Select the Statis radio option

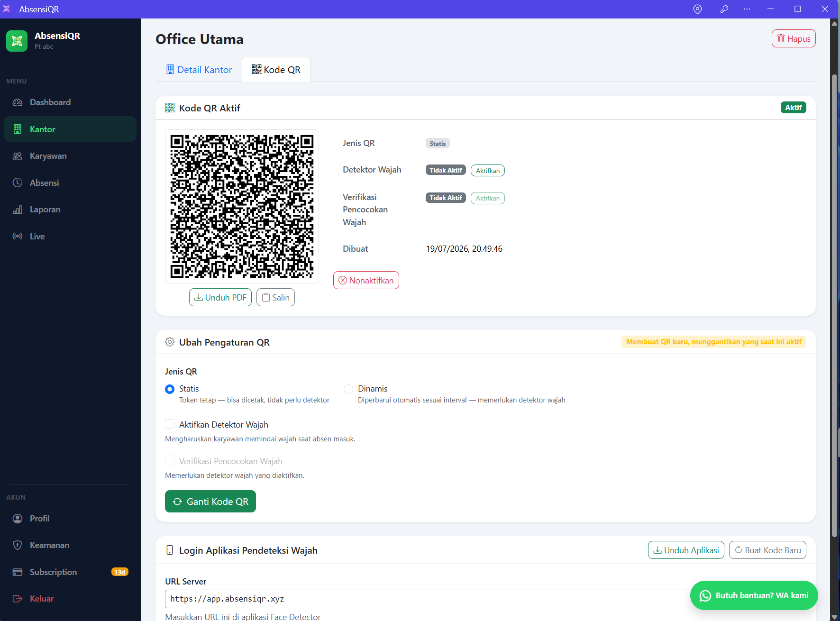pos(170,389)
